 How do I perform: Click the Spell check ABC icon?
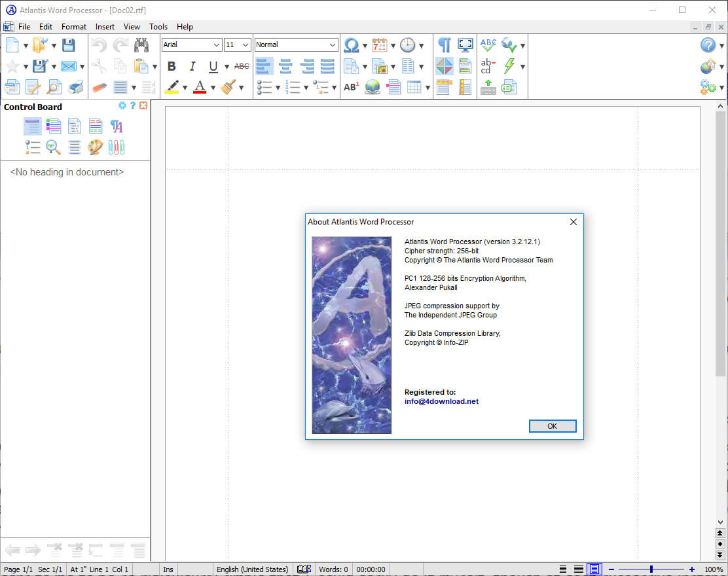click(488, 45)
